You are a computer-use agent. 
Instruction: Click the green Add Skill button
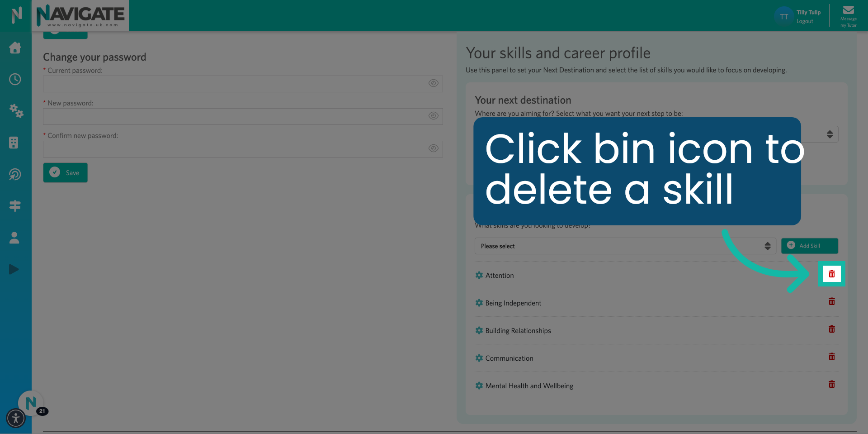tap(809, 246)
